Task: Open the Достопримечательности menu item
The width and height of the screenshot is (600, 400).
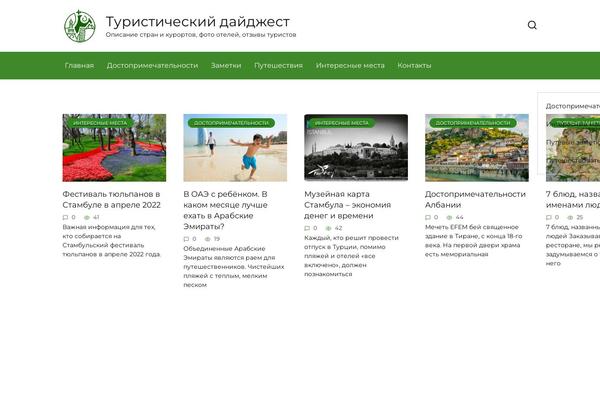Action: pos(152,65)
